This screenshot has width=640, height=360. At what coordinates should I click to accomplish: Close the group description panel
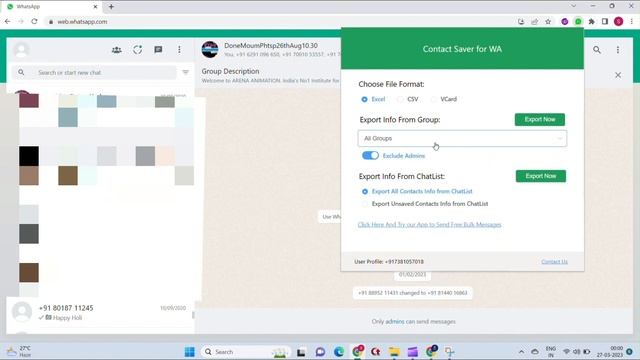pos(618,75)
